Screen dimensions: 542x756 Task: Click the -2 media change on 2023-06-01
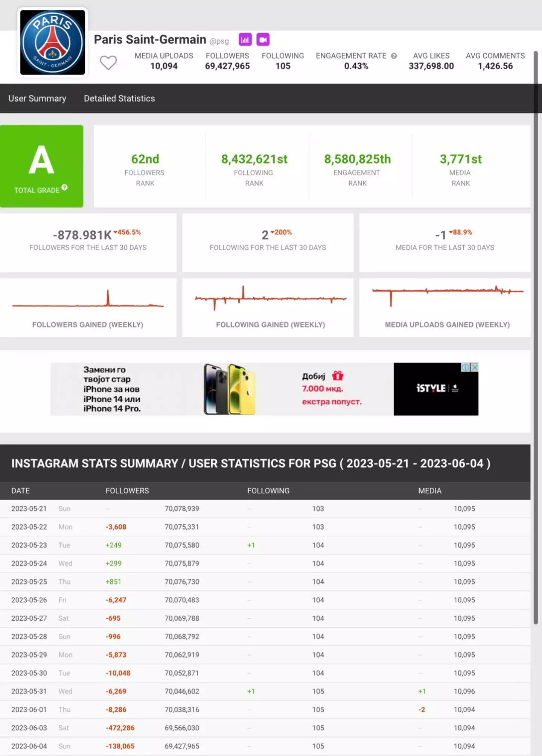pyautogui.click(x=422, y=710)
